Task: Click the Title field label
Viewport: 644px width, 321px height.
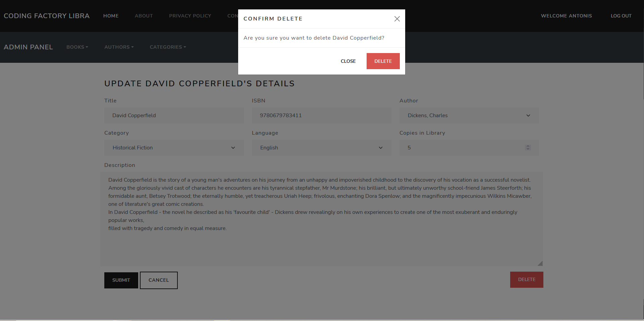Action: coord(110,101)
